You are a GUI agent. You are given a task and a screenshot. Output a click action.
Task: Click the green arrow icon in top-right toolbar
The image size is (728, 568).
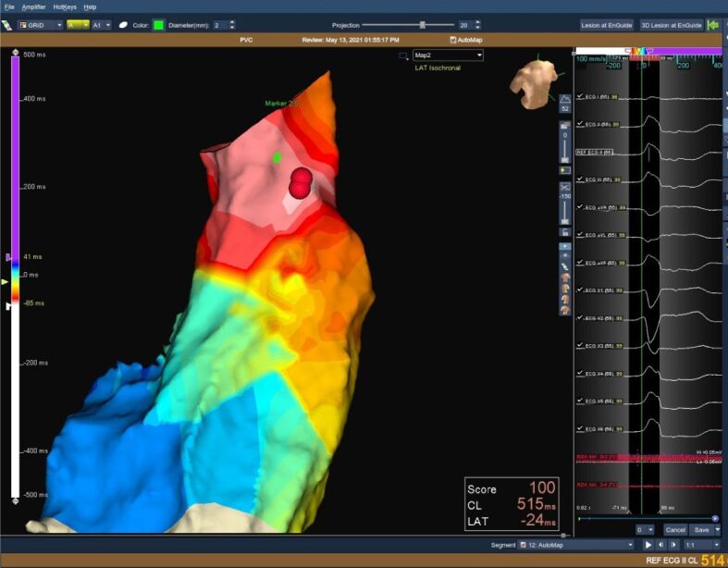tap(712, 25)
